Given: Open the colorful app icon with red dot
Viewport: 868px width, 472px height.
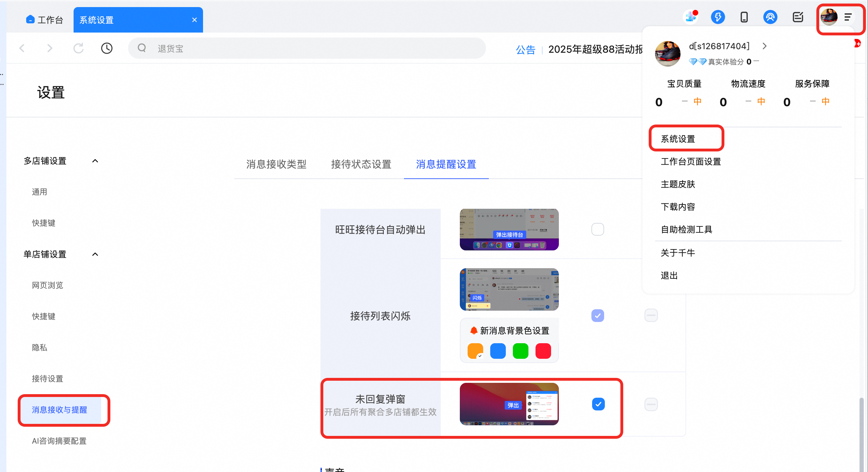Looking at the screenshot, I should pos(691,17).
